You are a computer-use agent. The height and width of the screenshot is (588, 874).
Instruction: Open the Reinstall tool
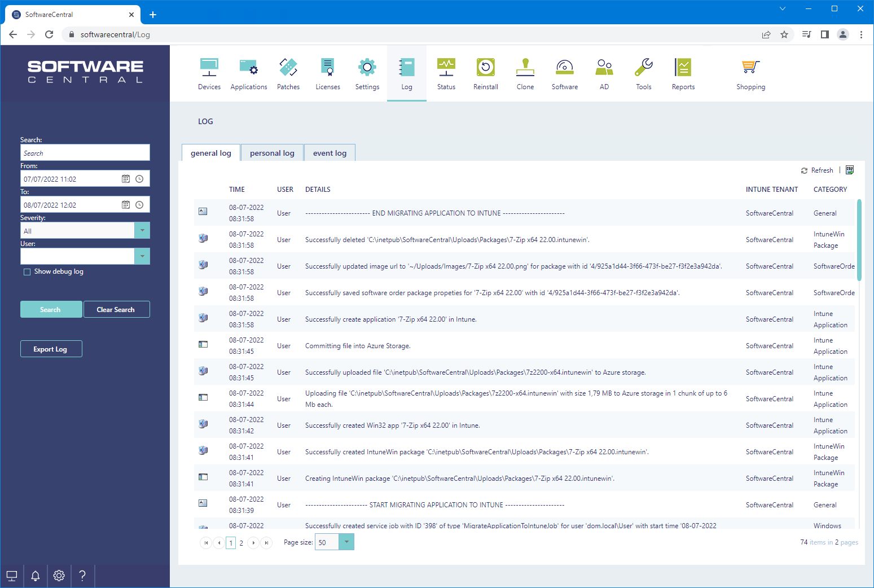click(485, 74)
